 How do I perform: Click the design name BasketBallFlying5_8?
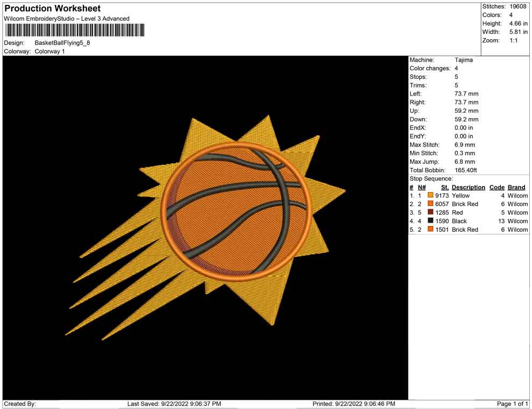[62, 43]
